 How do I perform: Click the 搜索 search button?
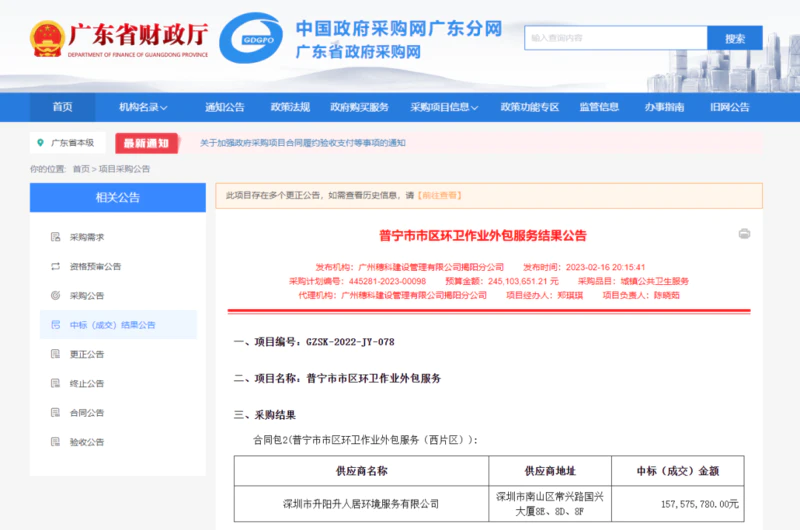coord(734,38)
